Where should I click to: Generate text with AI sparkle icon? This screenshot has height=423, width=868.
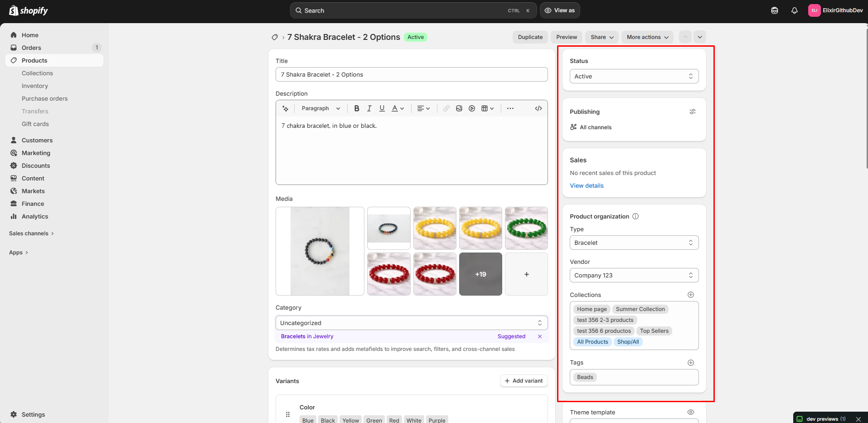tap(286, 108)
